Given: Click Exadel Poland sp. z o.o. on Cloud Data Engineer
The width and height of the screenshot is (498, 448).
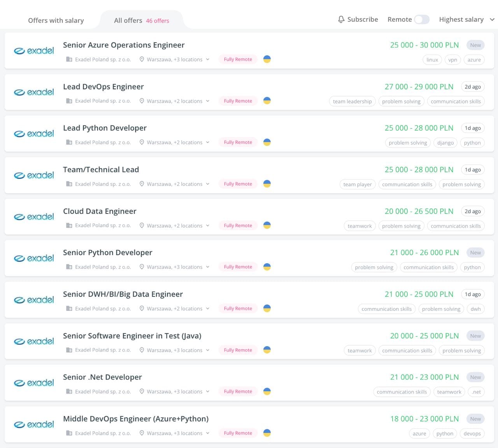Looking at the screenshot, I should (103, 226).
